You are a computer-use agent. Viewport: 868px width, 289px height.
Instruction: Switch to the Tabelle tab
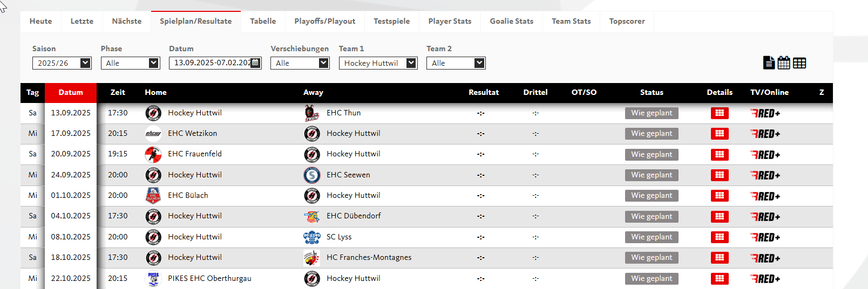(x=263, y=22)
